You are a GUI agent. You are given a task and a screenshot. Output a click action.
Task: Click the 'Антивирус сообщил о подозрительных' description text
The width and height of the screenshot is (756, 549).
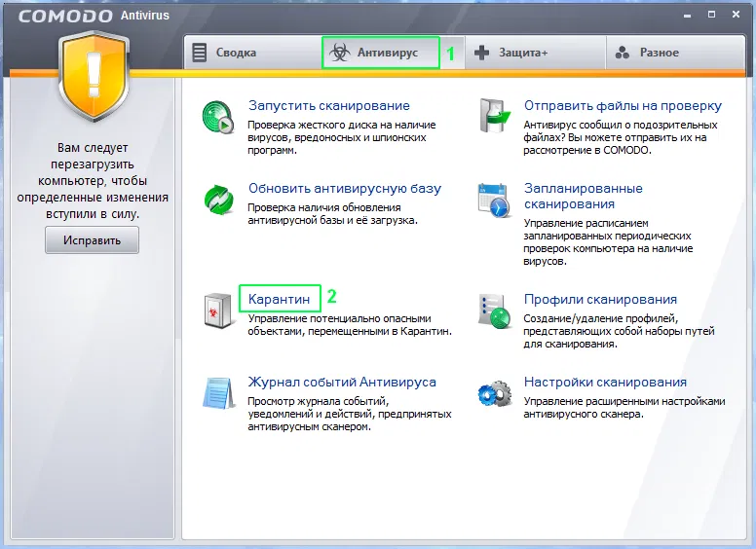621,137
